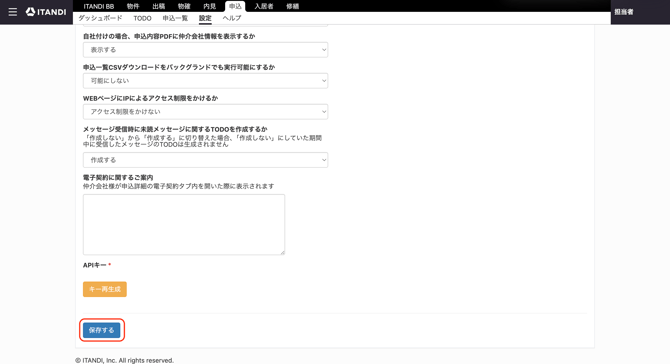The image size is (670, 364).
Task: Open 申込一覧 submenu item
Action: tap(175, 18)
